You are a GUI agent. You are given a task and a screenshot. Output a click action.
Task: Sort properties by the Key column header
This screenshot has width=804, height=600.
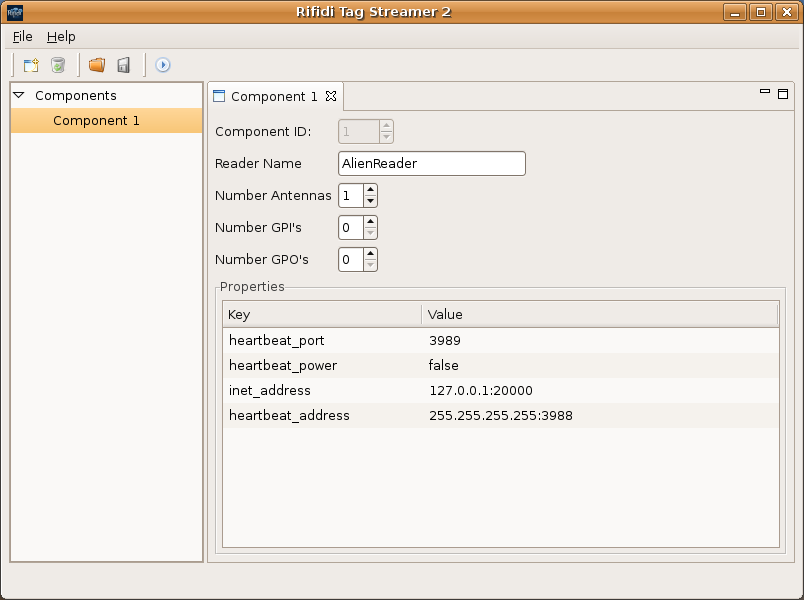(321, 315)
